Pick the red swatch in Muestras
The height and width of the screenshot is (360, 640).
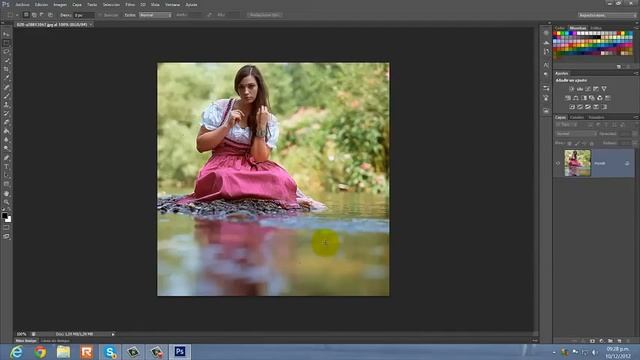pos(555,33)
